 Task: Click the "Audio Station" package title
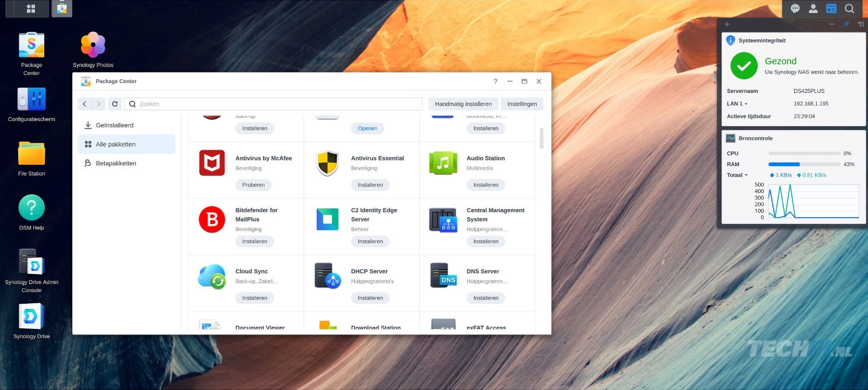pos(486,158)
